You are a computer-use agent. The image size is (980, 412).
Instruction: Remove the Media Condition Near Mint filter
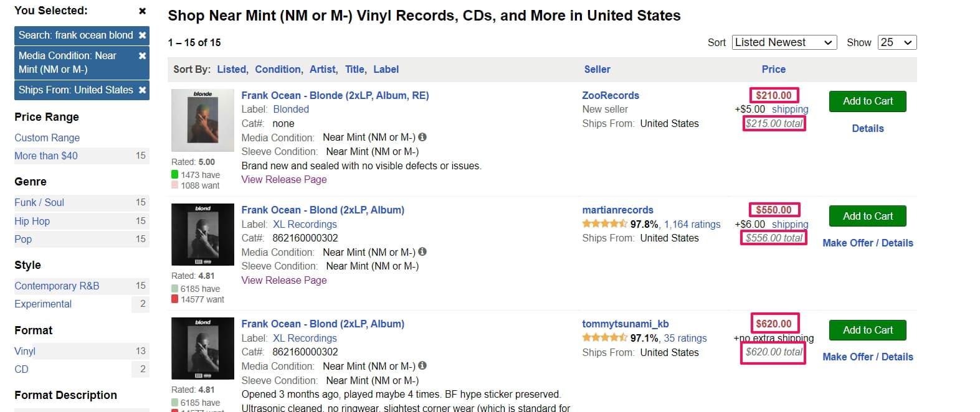click(x=142, y=55)
